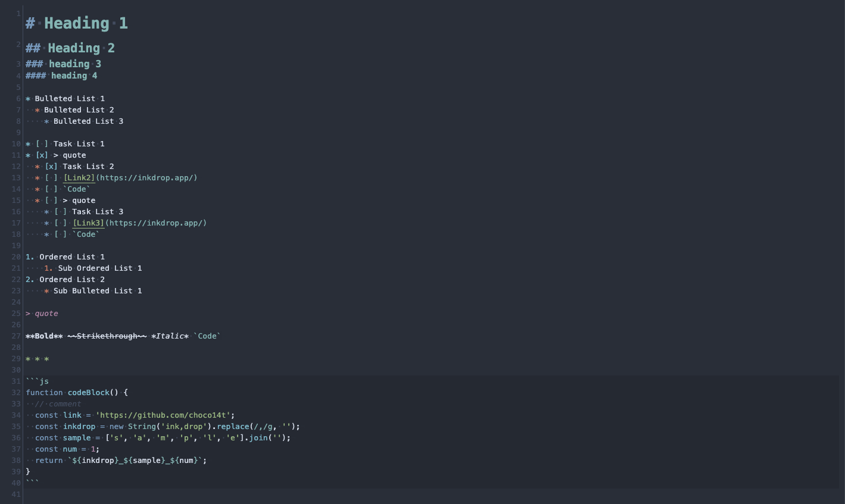Image resolution: width=845 pixels, height=504 pixels.
Task: Click "Task List 1" text
Action: pos(79,144)
